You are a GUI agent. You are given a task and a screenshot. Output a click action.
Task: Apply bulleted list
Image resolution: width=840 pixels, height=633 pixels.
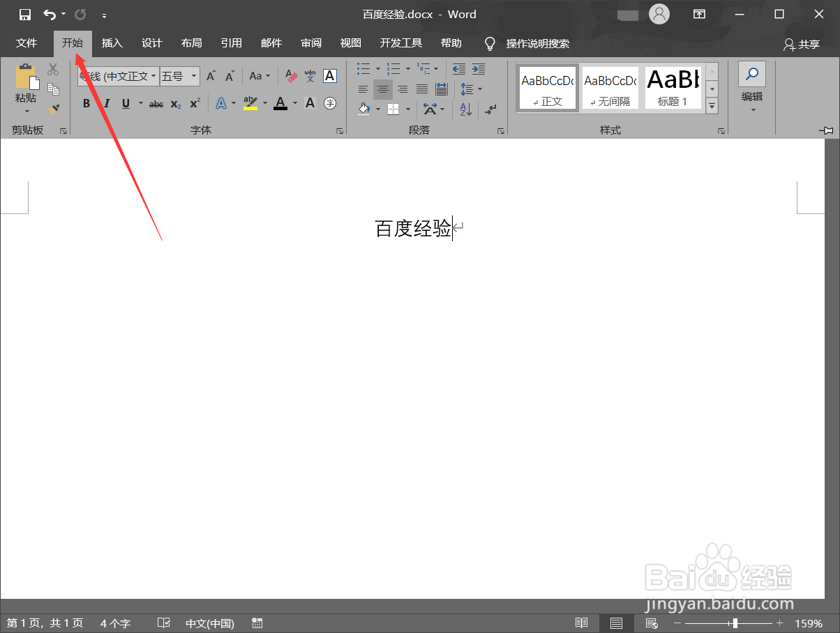(x=363, y=68)
